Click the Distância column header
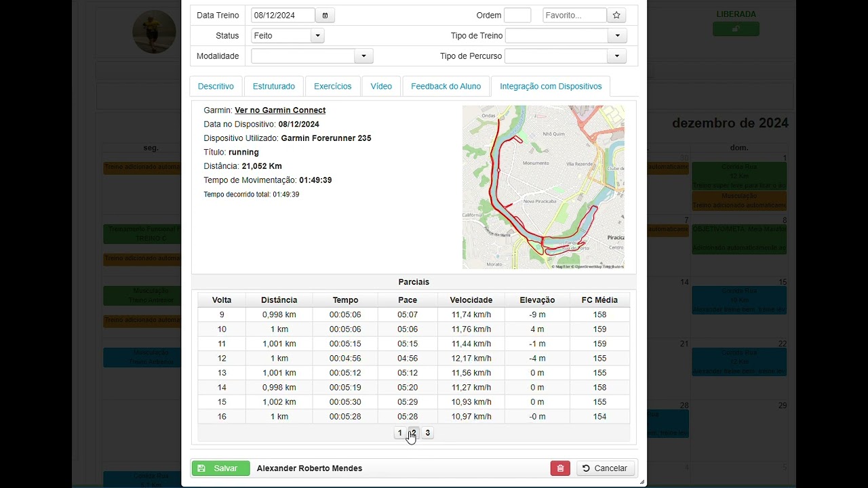This screenshot has width=868, height=488. (x=279, y=300)
